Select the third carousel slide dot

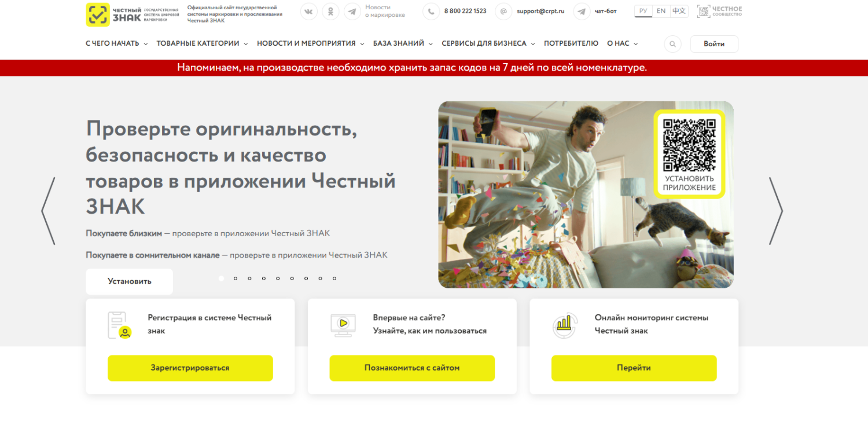point(249,278)
